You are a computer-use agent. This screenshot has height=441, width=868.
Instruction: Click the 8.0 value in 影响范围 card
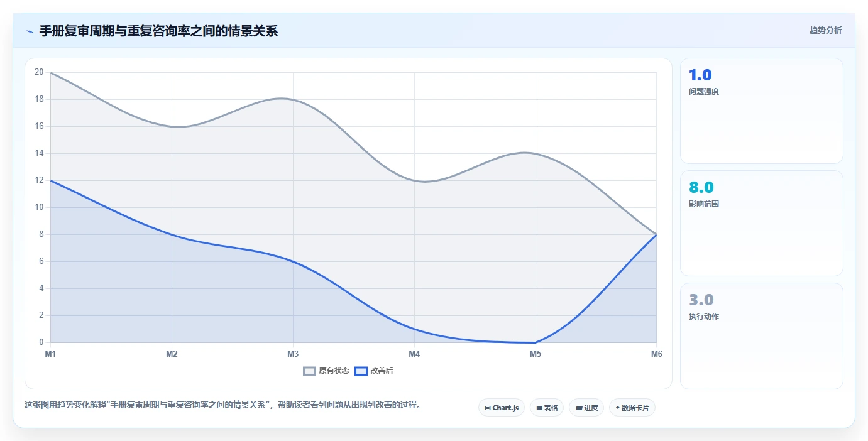701,187
